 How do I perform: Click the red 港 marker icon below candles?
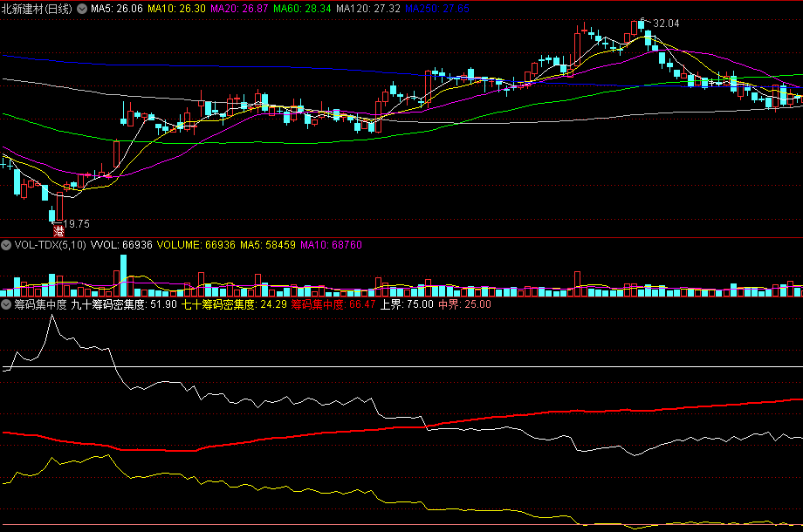click(59, 232)
